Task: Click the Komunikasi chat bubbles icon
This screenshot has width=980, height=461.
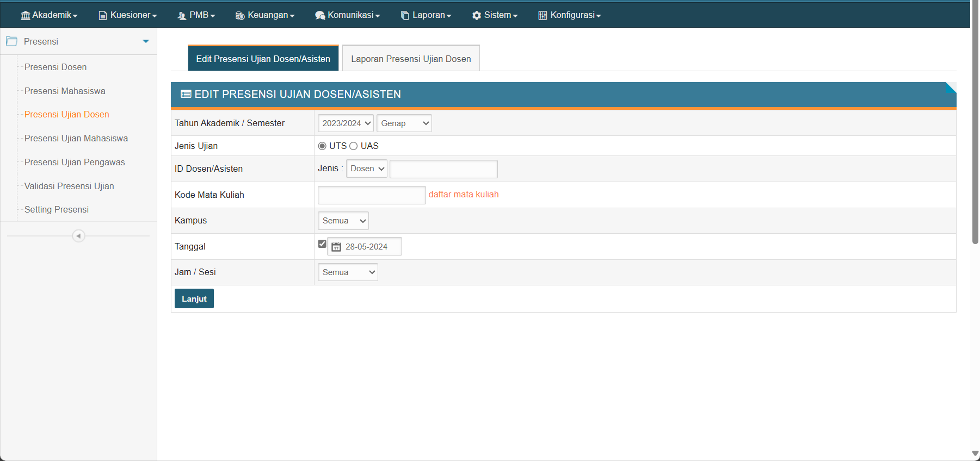Action: tap(320, 15)
